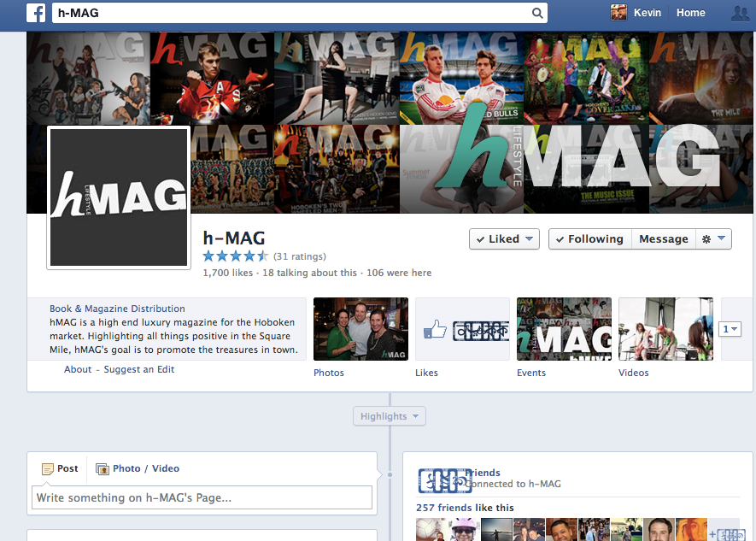This screenshot has width=756, height=541.
Task: Click the Friends connected to h-MAG icon
Action: click(443, 480)
